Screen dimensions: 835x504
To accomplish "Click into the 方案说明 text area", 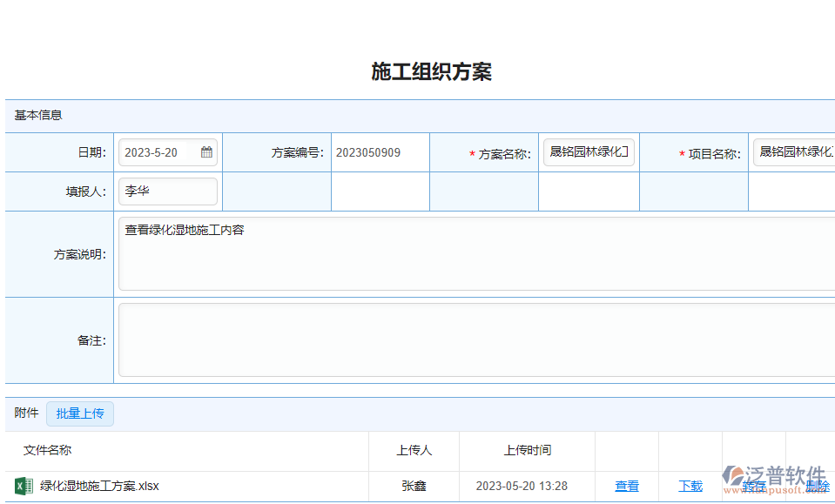I will pos(475,253).
